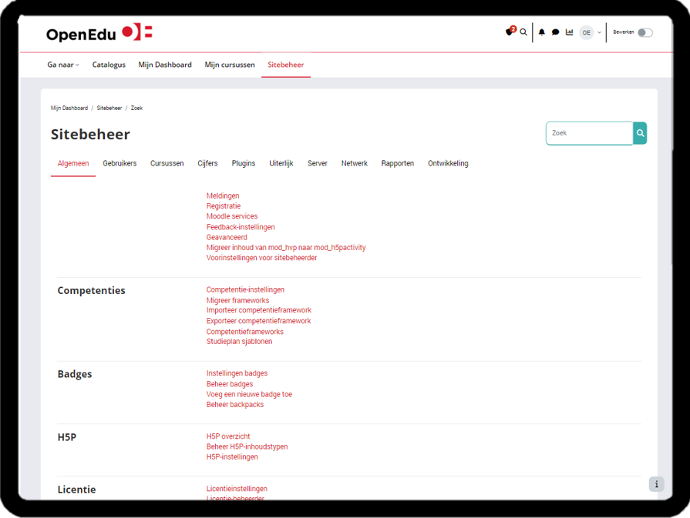Image resolution: width=690 pixels, height=518 pixels.
Task: Open the user menu dropdown arrow
Action: pyautogui.click(x=599, y=32)
